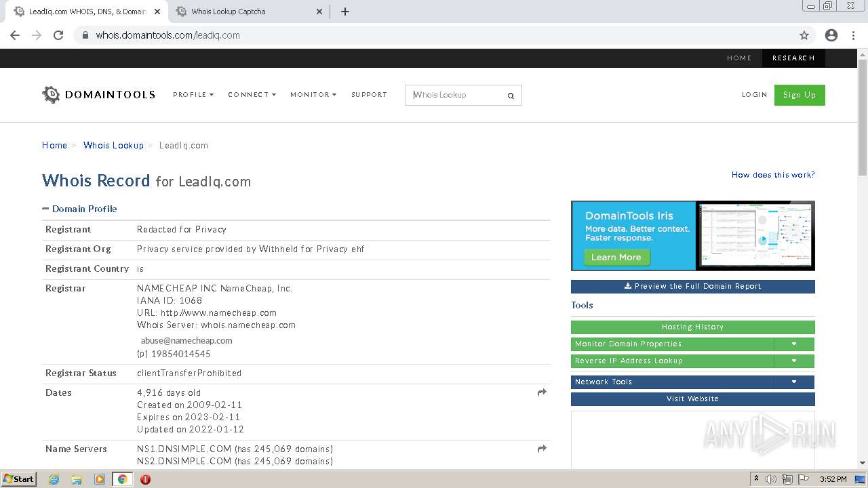
Task: Click the scrollbar down arrow
Action: click(x=863, y=464)
